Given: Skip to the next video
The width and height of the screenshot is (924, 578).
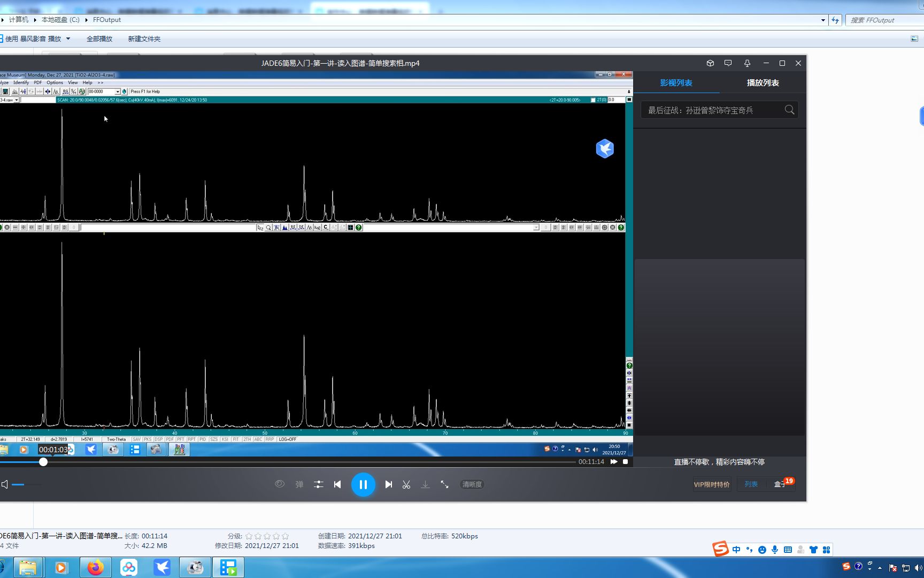Looking at the screenshot, I should click(389, 484).
